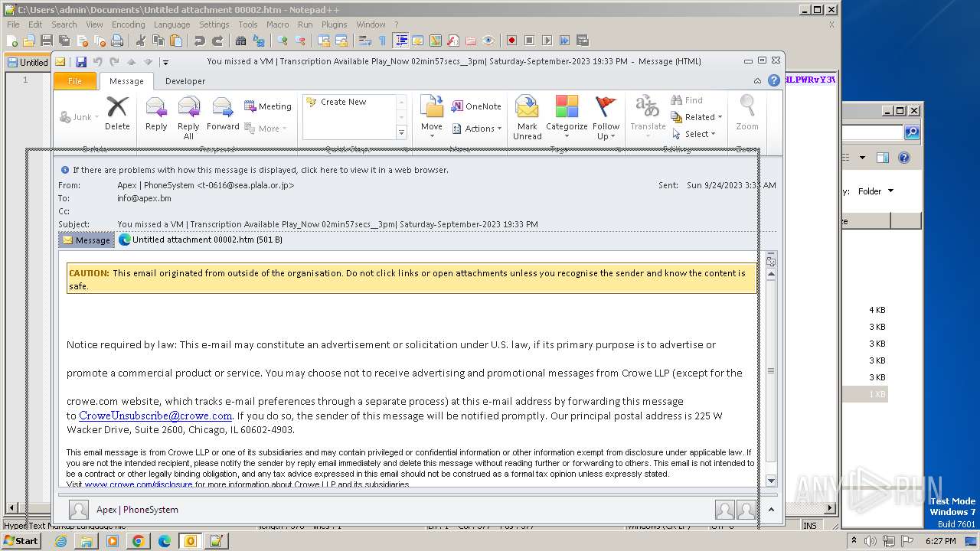Image resolution: width=980 pixels, height=551 pixels.
Task: Open Chrome from taskbar
Action: click(138, 541)
